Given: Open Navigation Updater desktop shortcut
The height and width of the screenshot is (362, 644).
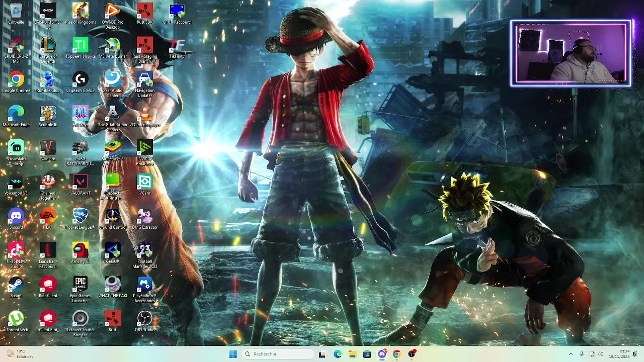Looking at the screenshot, I should (x=145, y=84).
